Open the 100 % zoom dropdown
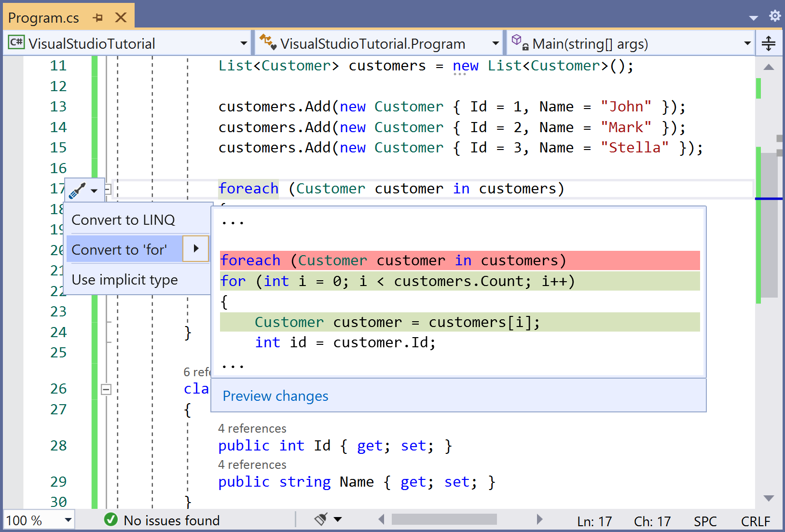The width and height of the screenshot is (785, 532). pos(68,520)
